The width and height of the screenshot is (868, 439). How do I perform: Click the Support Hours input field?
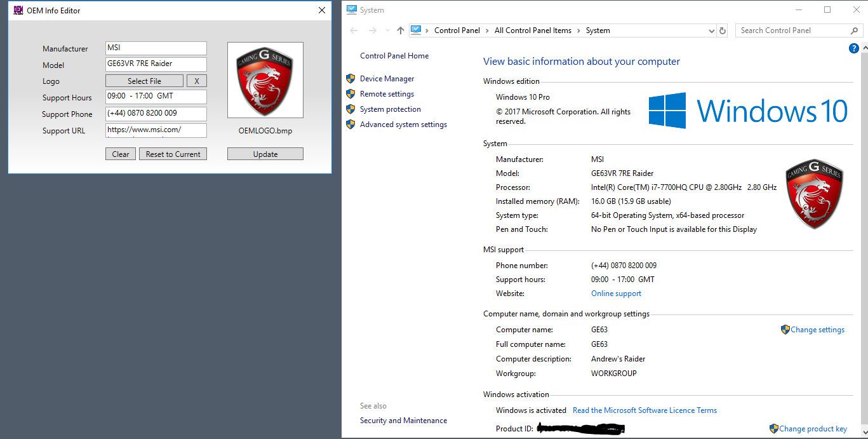[156, 97]
